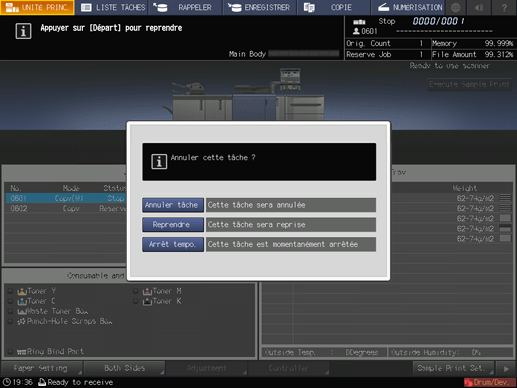Click the Toner C cartridge icon
The width and height of the screenshot is (517, 388).
(22, 301)
